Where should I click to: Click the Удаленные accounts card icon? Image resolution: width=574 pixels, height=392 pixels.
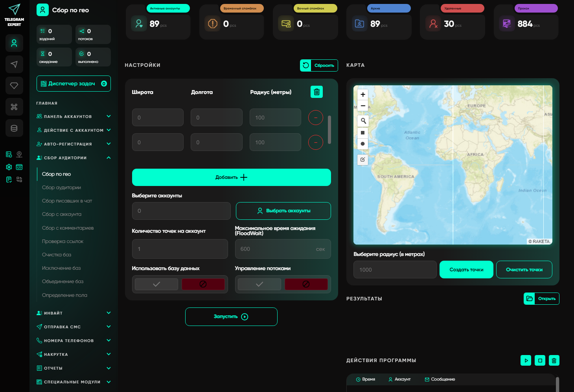coord(433,24)
